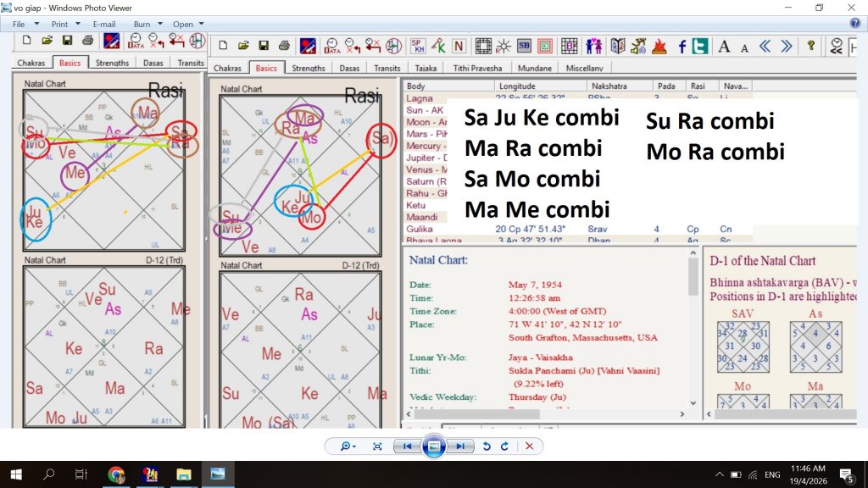Open the File menu

[x=19, y=24]
